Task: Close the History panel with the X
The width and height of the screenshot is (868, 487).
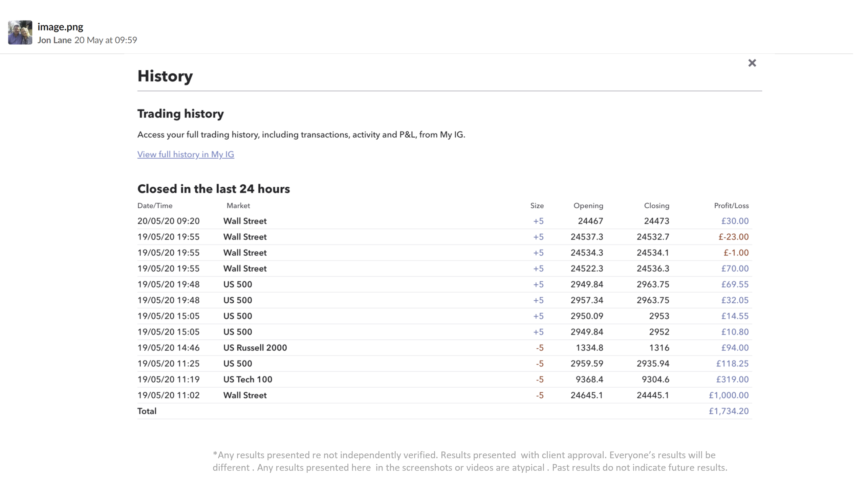Action: [752, 63]
